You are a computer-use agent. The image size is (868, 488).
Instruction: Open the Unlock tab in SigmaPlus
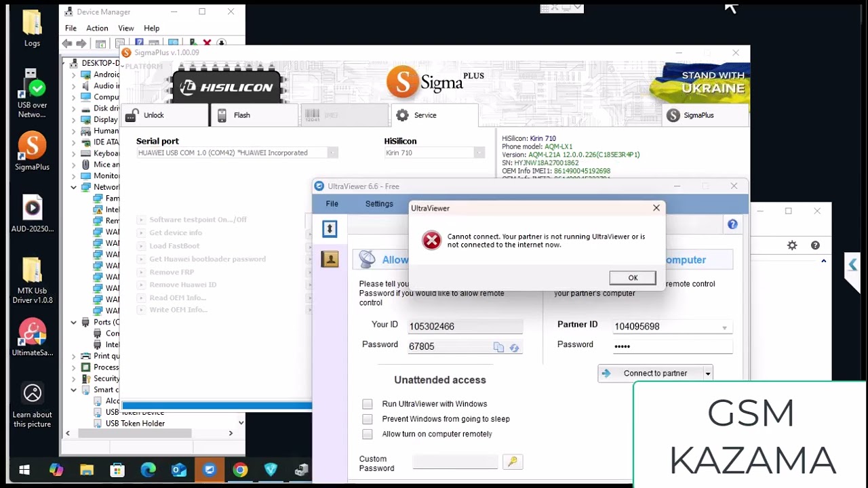[164, 115]
